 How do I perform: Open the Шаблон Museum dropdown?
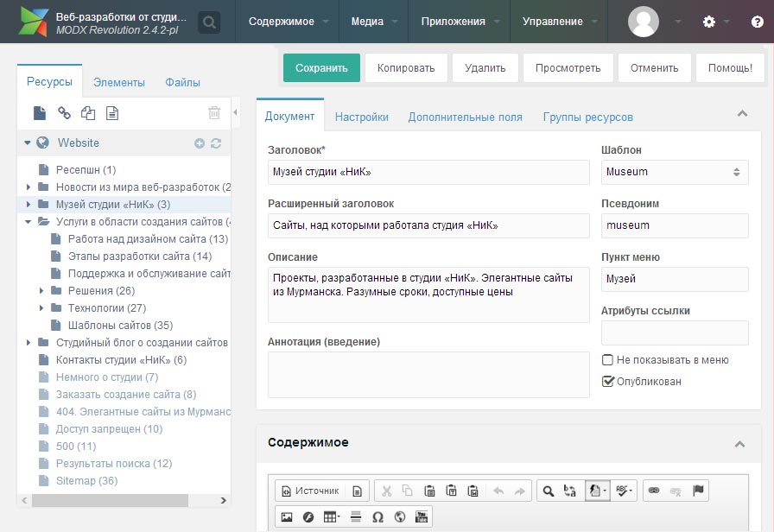click(x=675, y=172)
